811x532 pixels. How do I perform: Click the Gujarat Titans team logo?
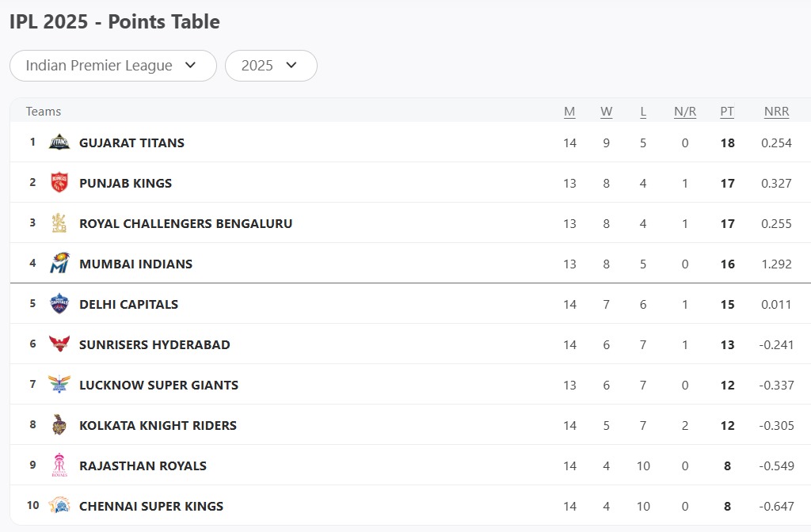(59, 142)
